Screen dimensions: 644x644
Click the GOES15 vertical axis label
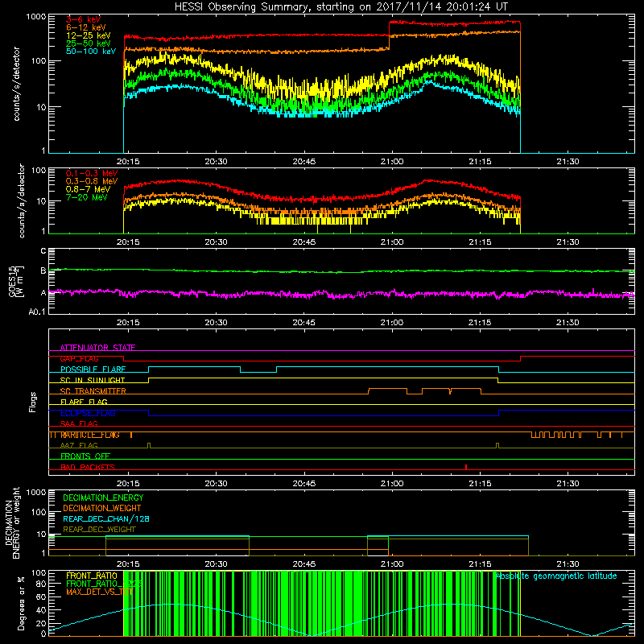point(16,281)
